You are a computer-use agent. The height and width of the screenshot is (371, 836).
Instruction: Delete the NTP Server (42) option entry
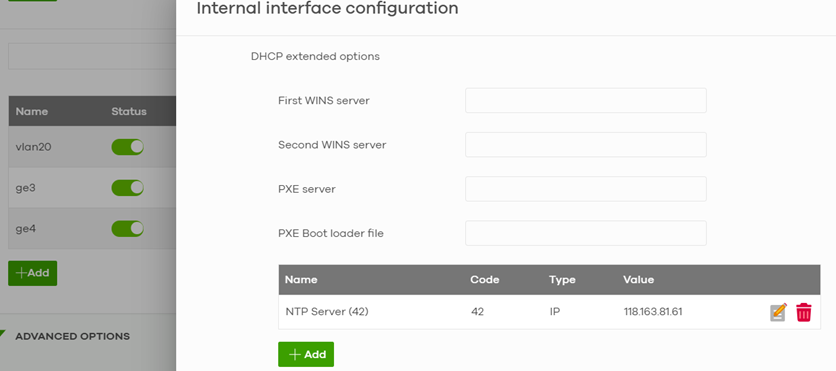(x=803, y=312)
